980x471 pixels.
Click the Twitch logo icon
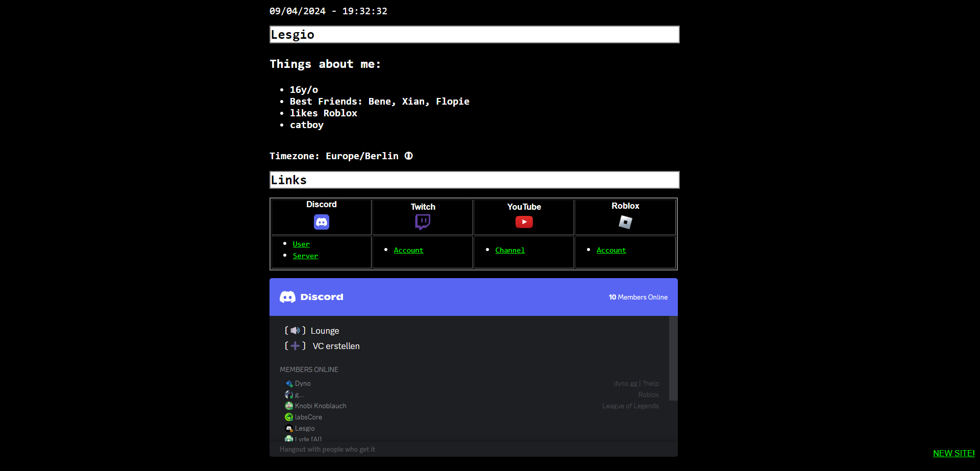coord(423,222)
